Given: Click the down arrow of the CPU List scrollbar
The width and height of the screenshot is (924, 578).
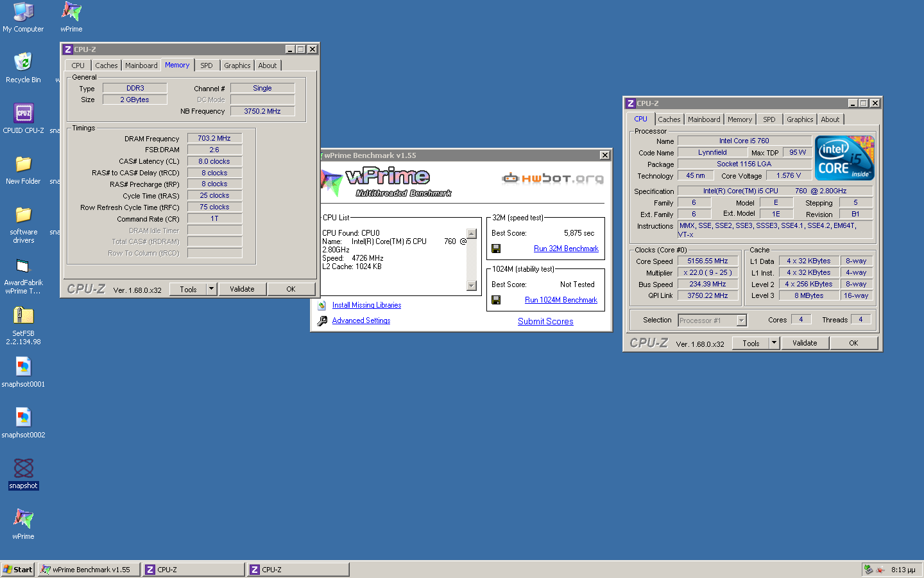Looking at the screenshot, I should point(472,286).
